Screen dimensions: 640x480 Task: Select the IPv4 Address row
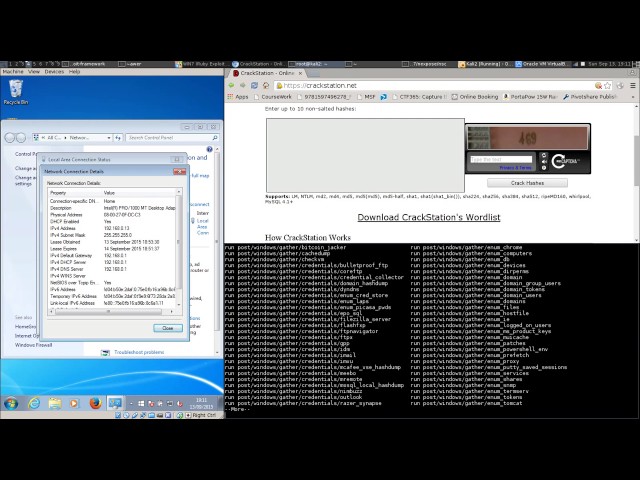click(112, 228)
